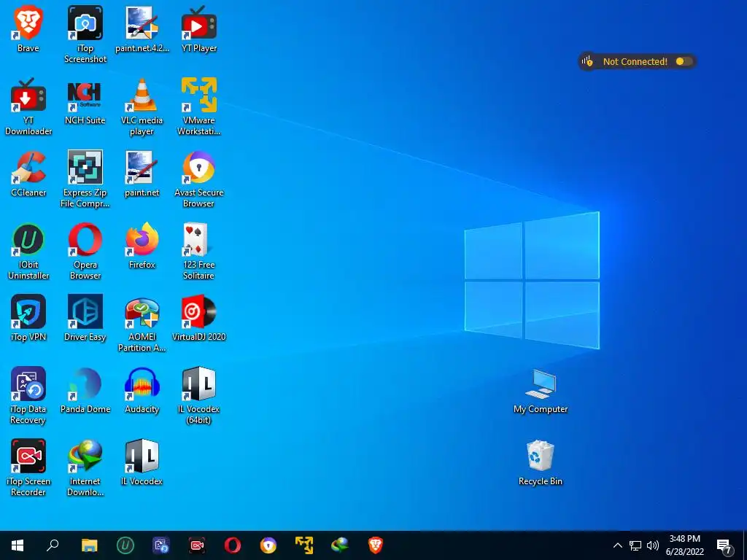Open iTop Data Recovery from the taskbar

tap(161, 545)
